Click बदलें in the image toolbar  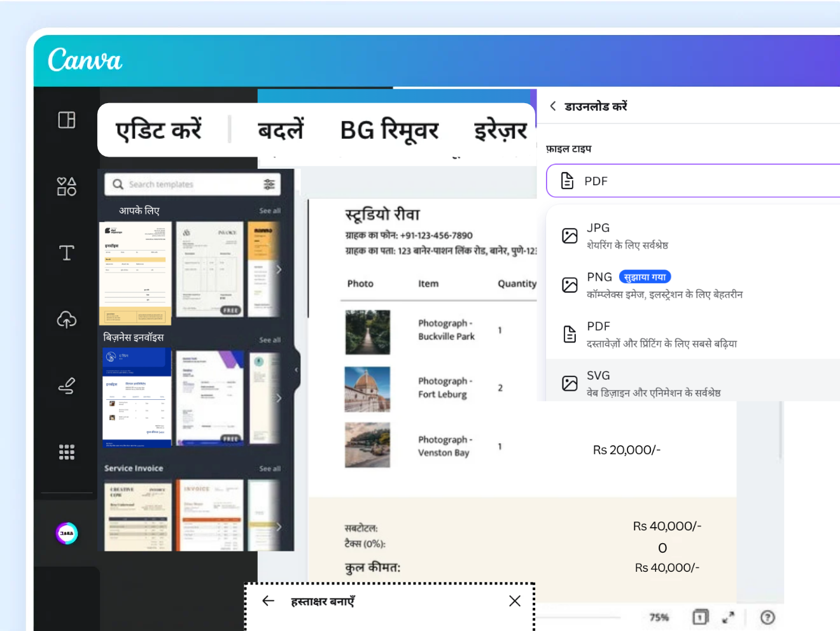(281, 130)
